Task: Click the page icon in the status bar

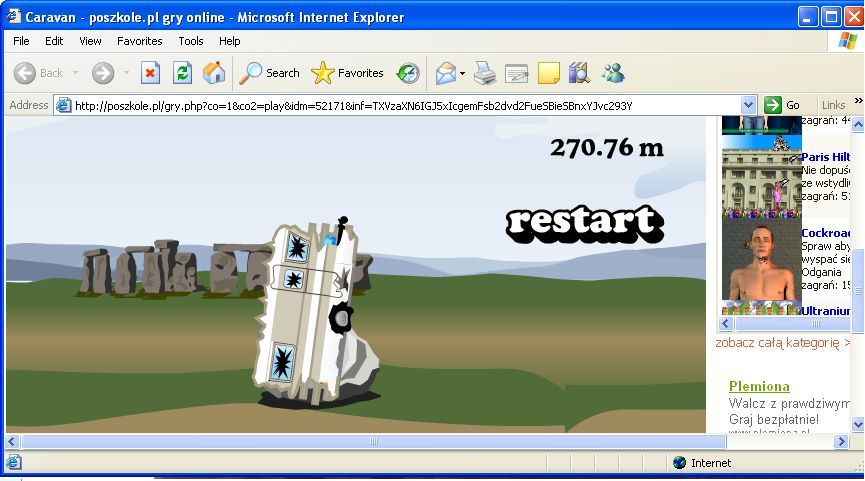Action: [x=13, y=462]
